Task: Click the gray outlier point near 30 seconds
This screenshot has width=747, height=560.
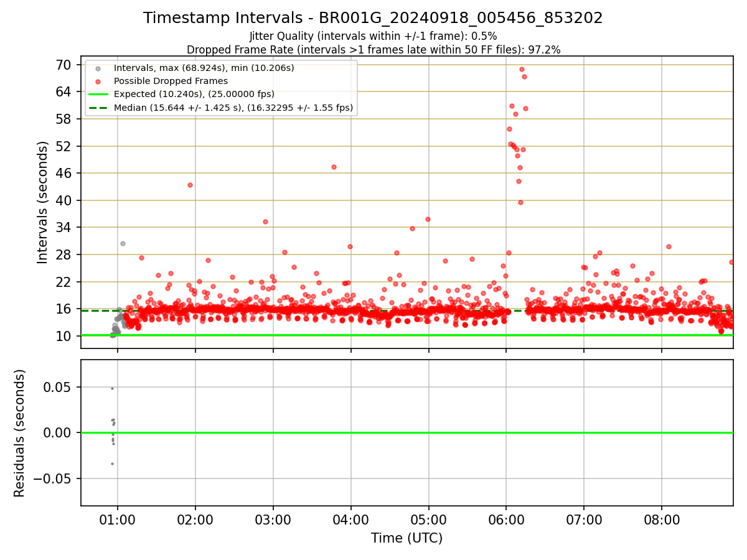Action: coord(123,243)
